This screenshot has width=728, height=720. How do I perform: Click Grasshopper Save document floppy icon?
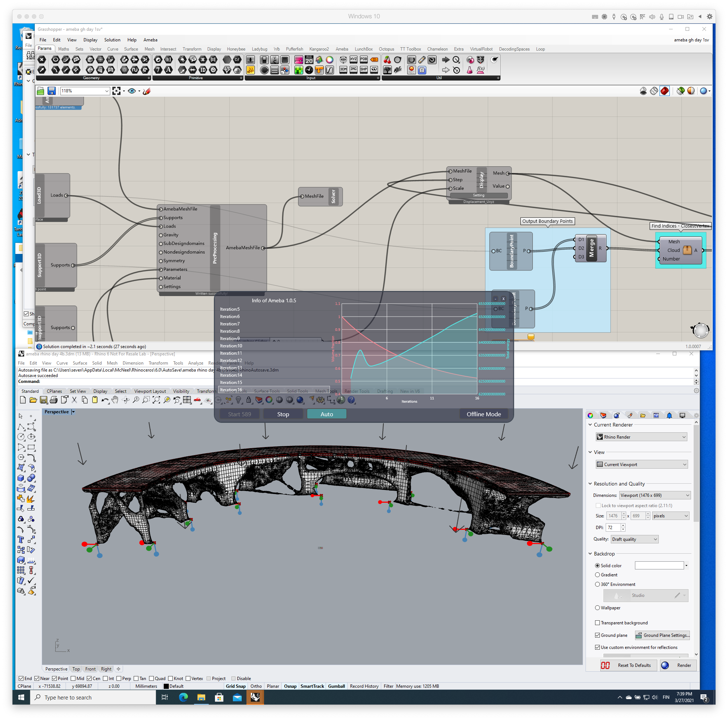(52, 91)
